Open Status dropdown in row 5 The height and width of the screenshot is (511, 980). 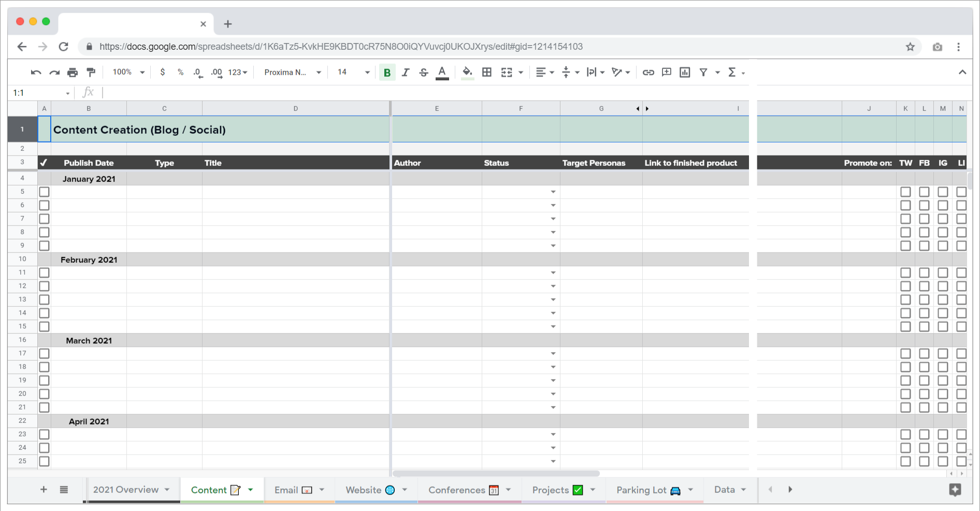tap(553, 192)
